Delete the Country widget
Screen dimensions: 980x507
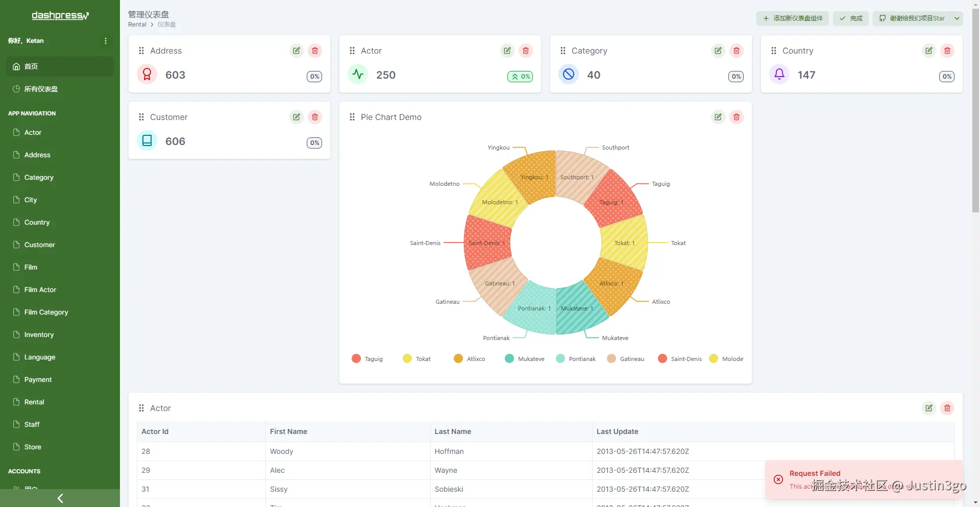tap(947, 51)
